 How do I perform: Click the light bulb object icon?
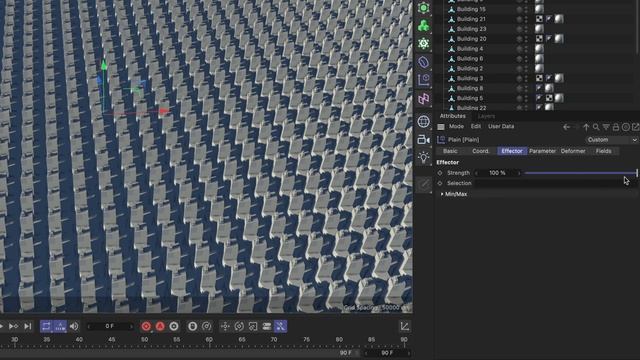(x=424, y=157)
